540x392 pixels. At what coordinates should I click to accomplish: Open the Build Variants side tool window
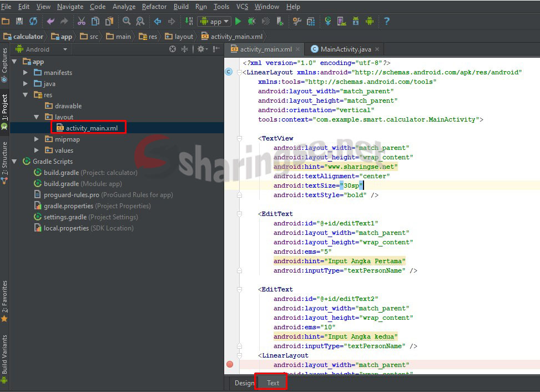pyautogui.click(x=4, y=359)
